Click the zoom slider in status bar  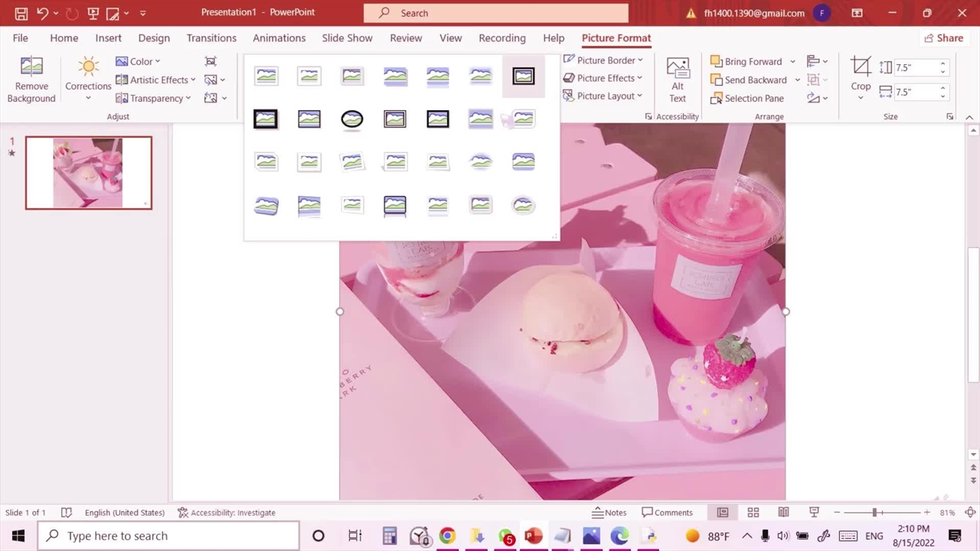coord(874,513)
